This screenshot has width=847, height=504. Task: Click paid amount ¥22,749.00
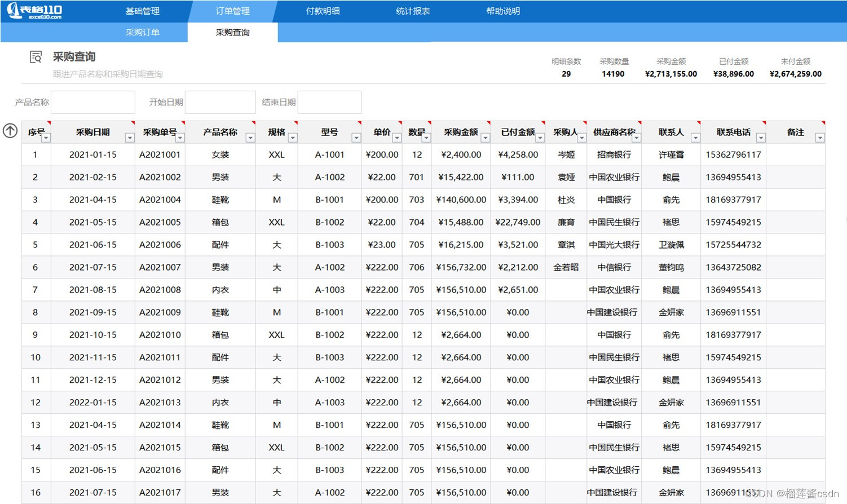[x=518, y=222]
